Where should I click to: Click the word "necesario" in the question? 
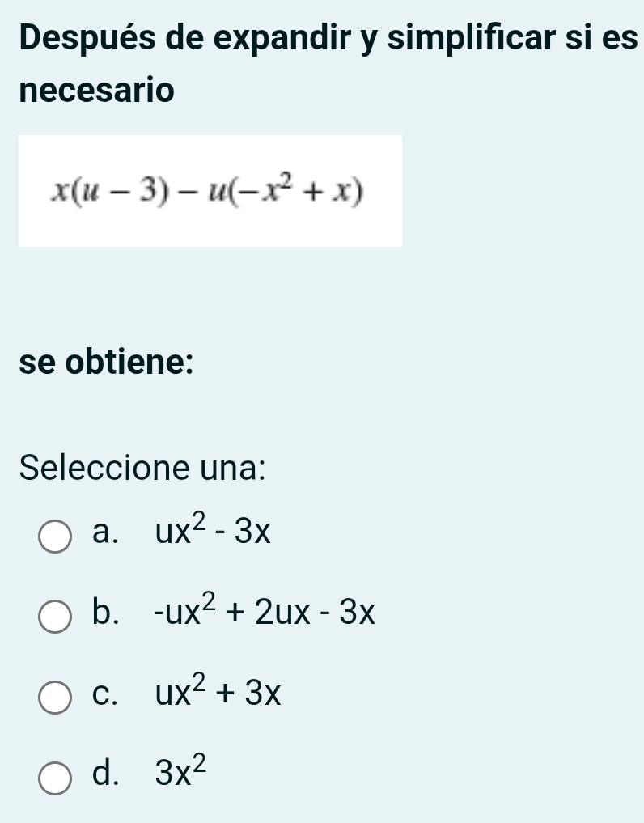click(96, 91)
